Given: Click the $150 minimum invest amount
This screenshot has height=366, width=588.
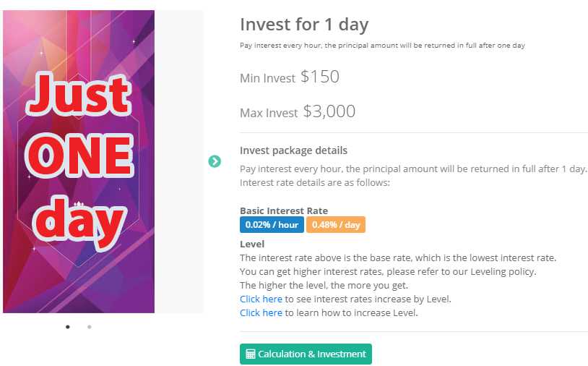Looking at the screenshot, I should point(320,77).
